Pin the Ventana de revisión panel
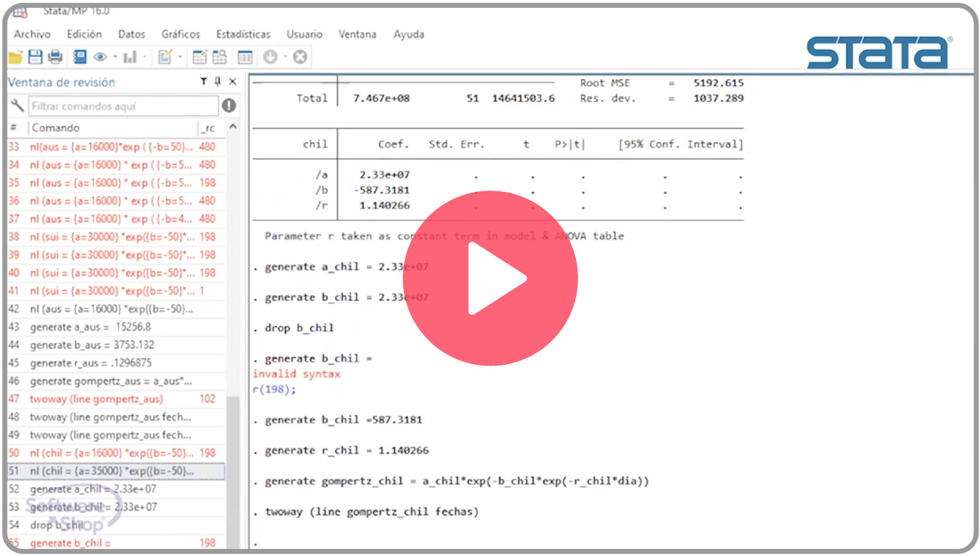This screenshot has width=980, height=556. [x=218, y=82]
